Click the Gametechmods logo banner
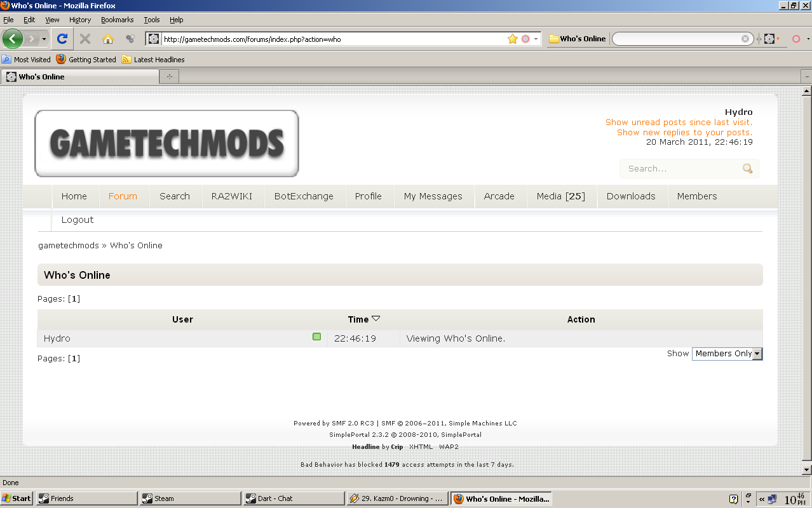This screenshot has width=812, height=508. click(166, 144)
